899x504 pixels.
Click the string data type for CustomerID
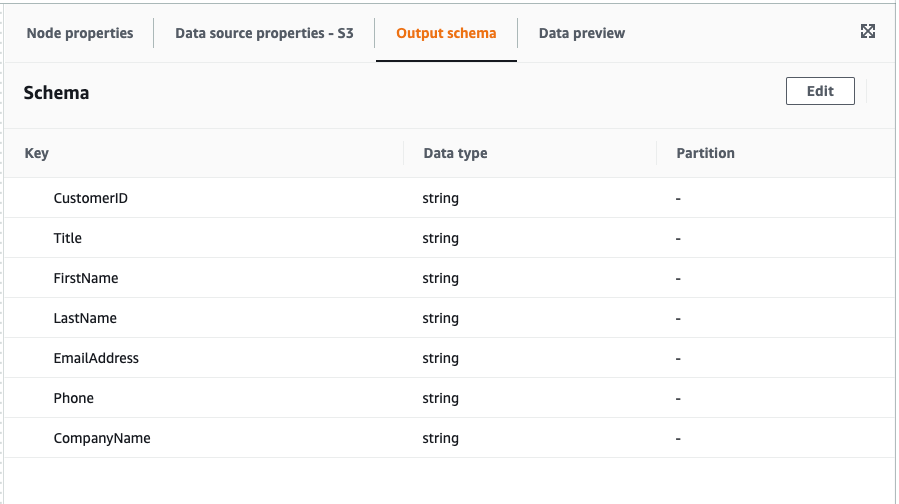(x=440, y=198)
